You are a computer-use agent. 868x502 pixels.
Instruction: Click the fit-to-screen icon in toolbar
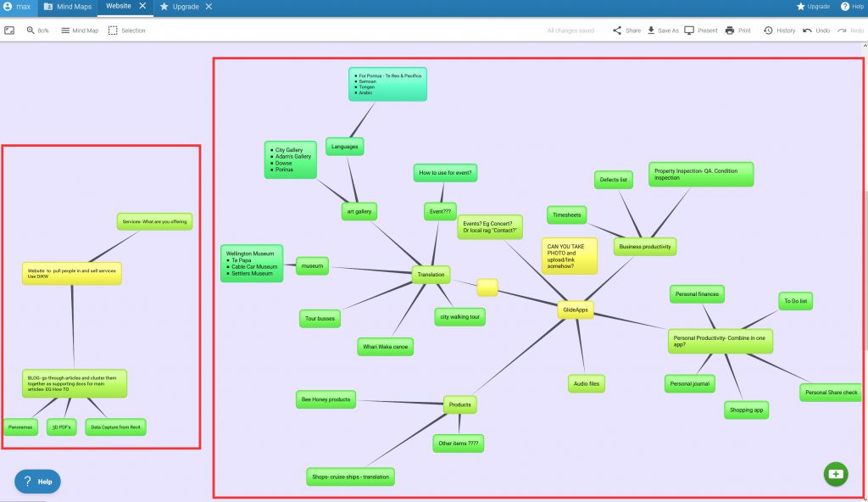9,31
